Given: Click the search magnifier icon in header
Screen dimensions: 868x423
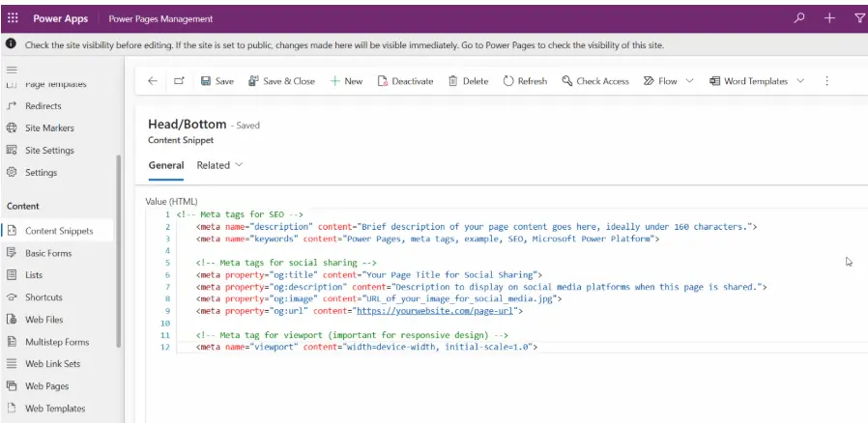Looking at the screenshot, I should point(798,18).
